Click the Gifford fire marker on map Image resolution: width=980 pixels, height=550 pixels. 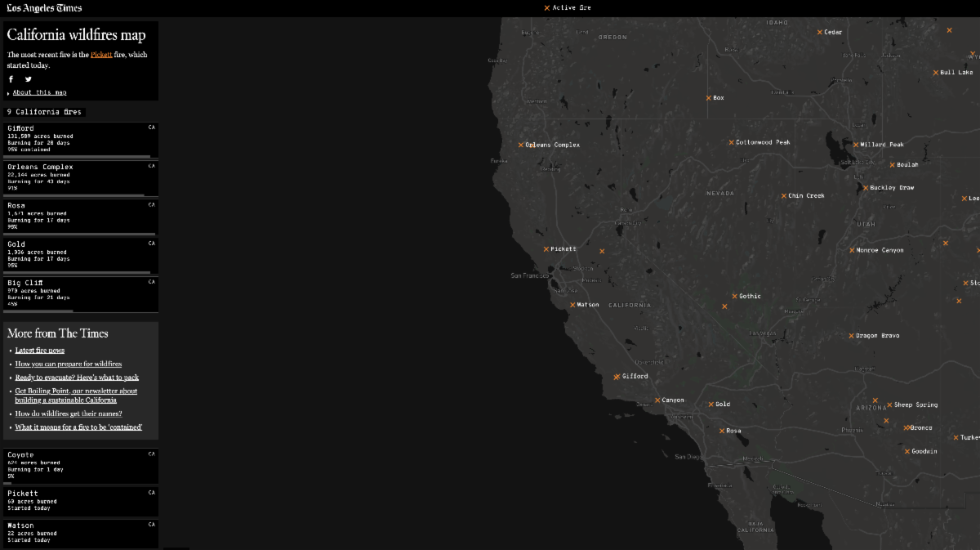pyautogui.click(x=617, y=377)
